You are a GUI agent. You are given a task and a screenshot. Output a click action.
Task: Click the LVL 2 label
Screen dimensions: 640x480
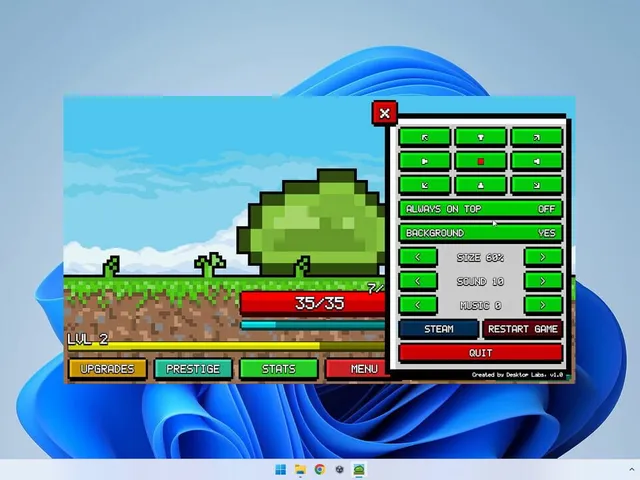88,339
